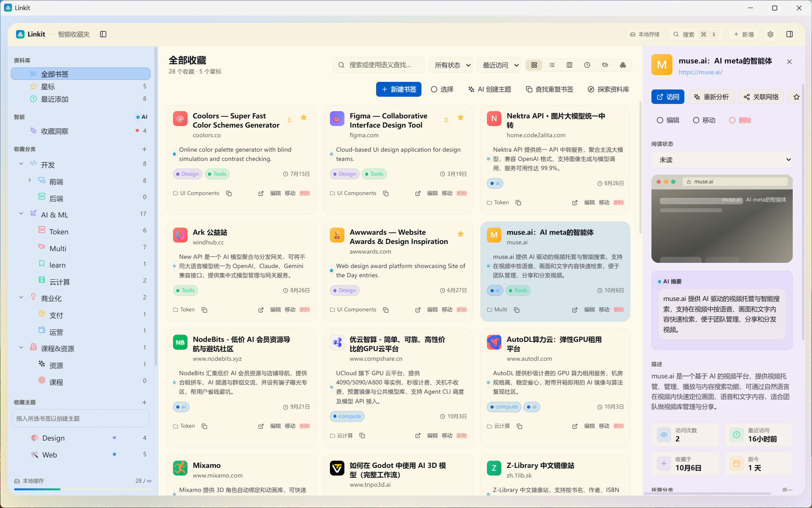Toggle the right detail panel icon
The image size is (812, 508).
click(x=790, y=34)
